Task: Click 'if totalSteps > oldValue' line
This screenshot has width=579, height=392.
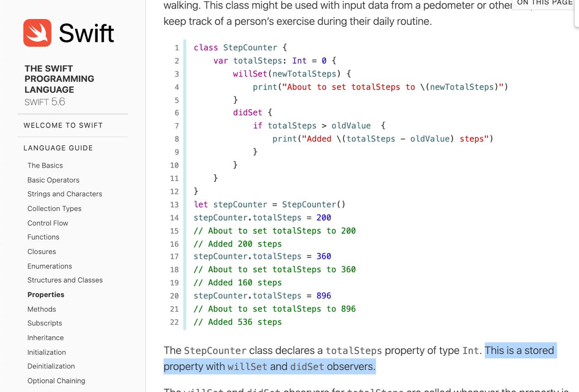Action: (319, 126)
